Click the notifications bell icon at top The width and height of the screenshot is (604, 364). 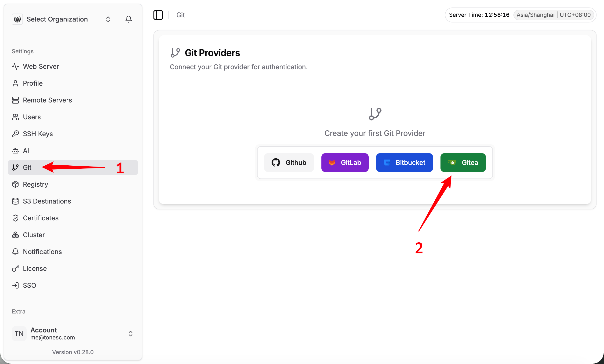pos(128,19)
